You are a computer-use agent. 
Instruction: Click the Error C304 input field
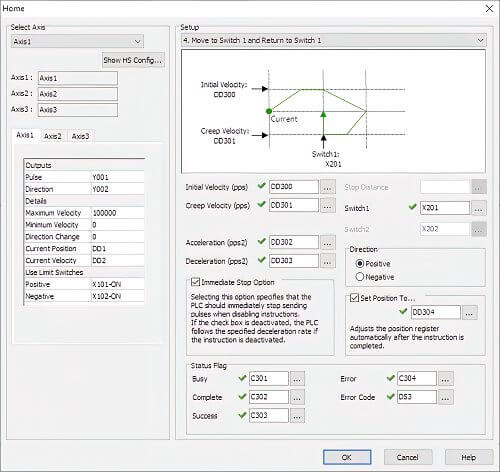[x=417, y=379]
